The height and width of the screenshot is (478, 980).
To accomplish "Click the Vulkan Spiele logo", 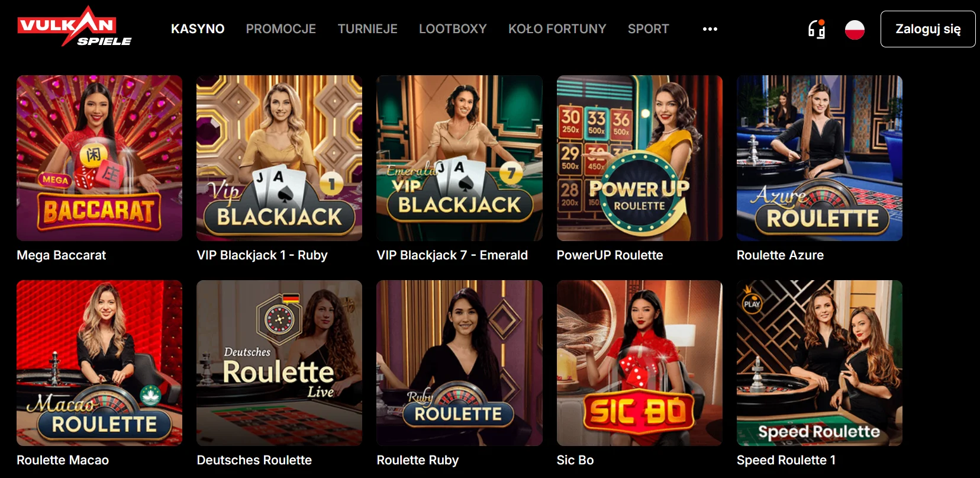I will click(x=74, y=27).
